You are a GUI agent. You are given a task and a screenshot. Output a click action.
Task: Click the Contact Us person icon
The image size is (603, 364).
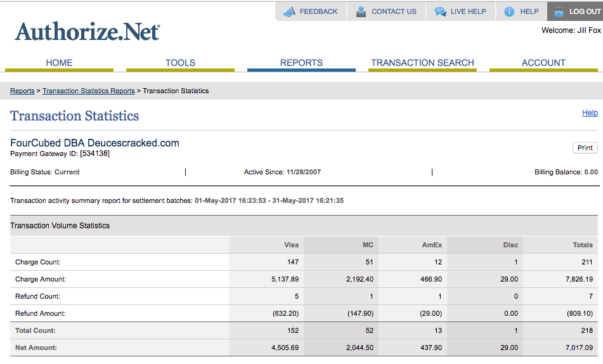click(361, 11)
